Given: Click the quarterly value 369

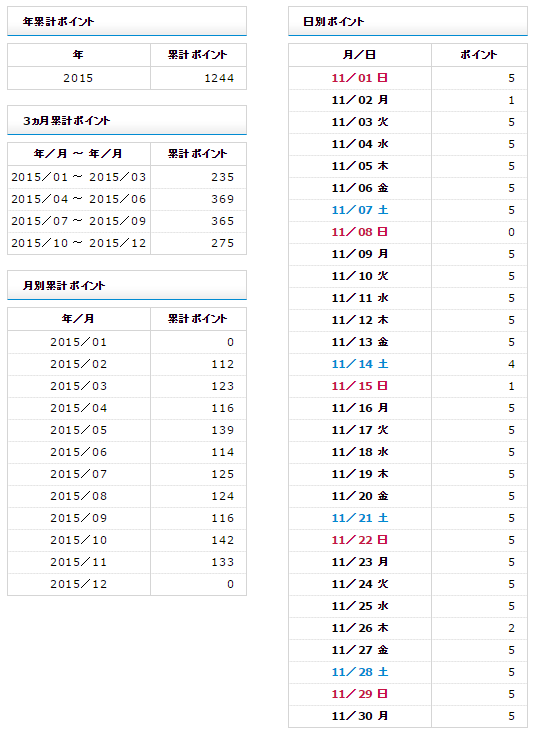Looking at the screenshot, I should click(223, 199).
